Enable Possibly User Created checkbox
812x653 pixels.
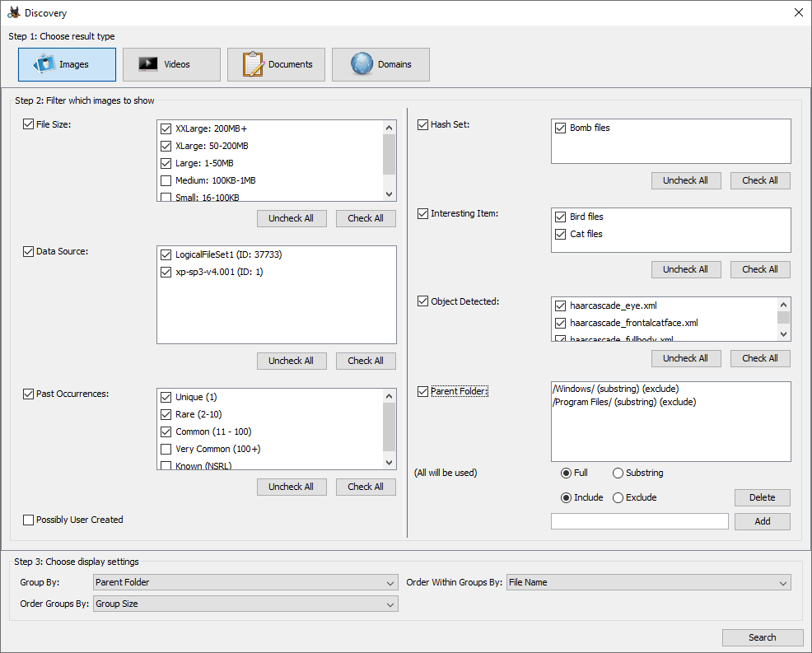(29, 520)
